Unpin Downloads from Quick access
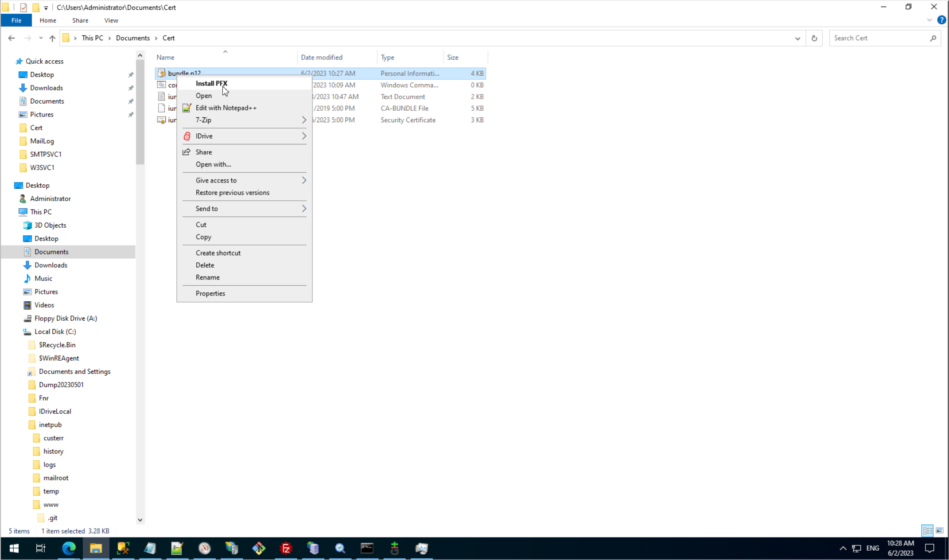This screenshot has width=949, height=560. (x=131, y=88)
